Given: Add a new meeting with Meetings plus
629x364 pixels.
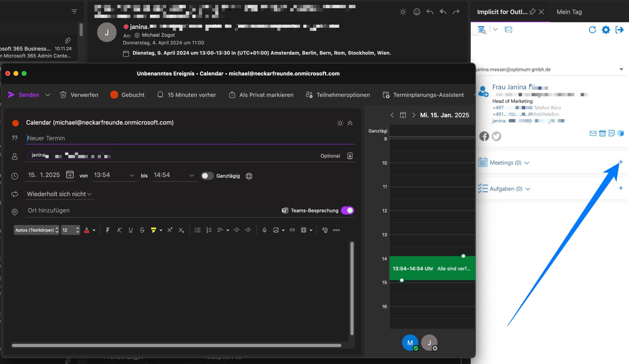Looking at the screenshot, I should tap(621, 162).
